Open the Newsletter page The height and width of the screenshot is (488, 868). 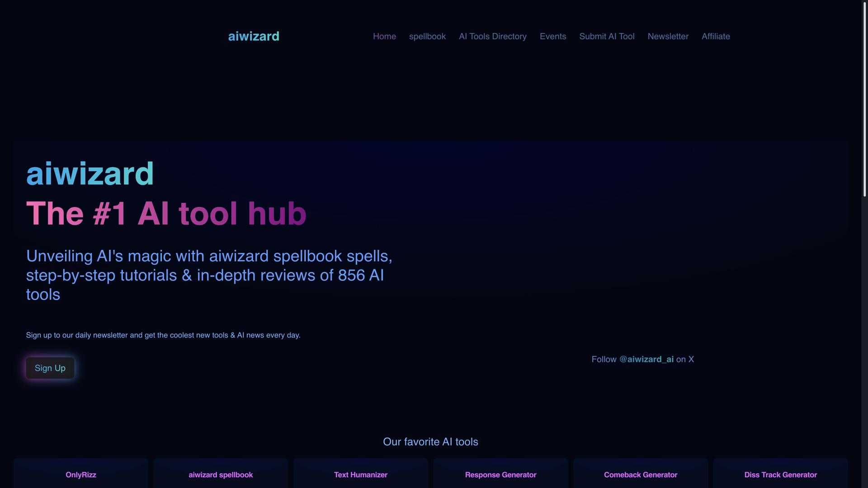point(668,36)
